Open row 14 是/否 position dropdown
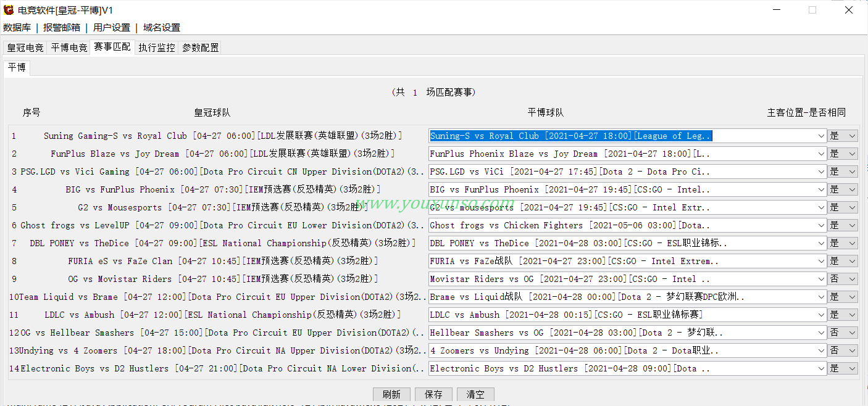868x406 pixels. (843, 368)
